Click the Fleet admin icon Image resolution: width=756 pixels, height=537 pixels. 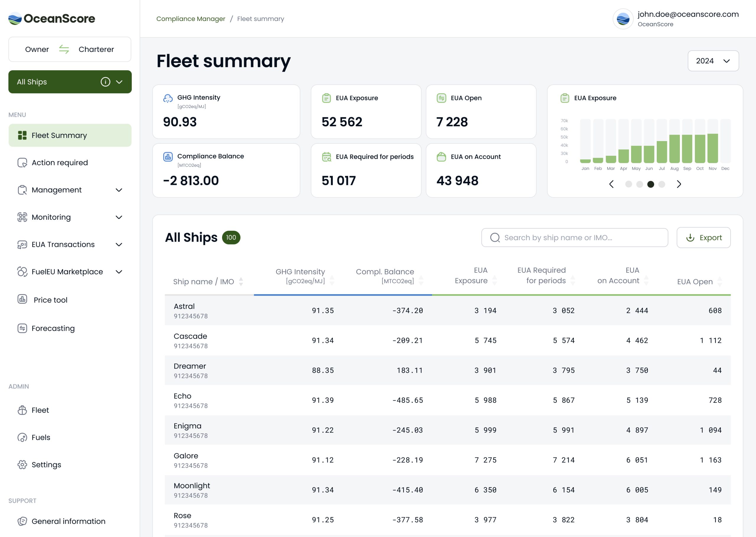[22, 410]
